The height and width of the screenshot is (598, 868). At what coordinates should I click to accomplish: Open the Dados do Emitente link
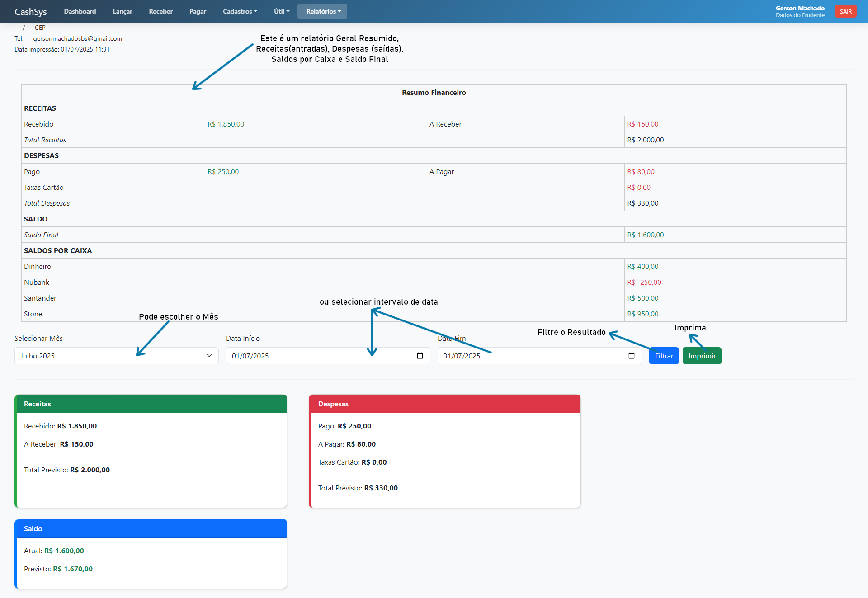click(800, 15)
